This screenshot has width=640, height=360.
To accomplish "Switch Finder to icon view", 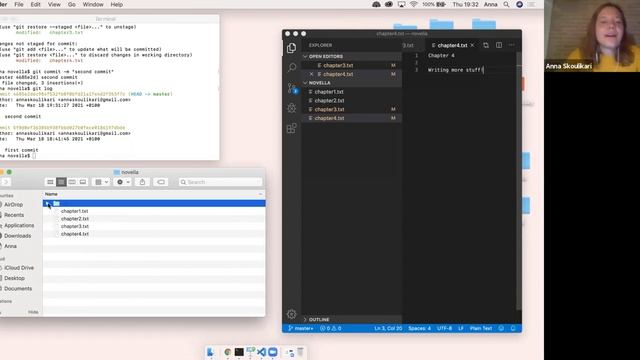I will [x=50, y=182].
